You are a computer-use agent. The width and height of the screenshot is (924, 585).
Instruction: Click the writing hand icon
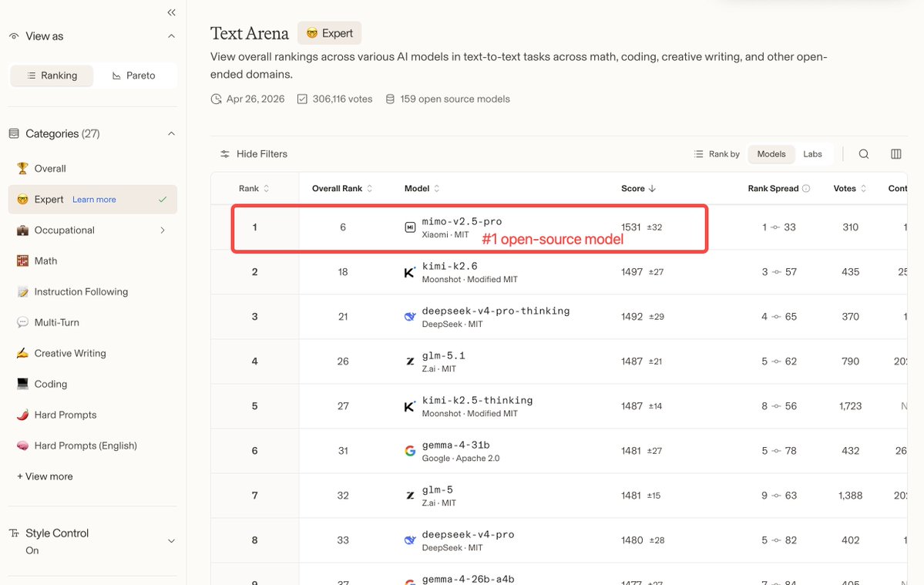pos(22,354)
